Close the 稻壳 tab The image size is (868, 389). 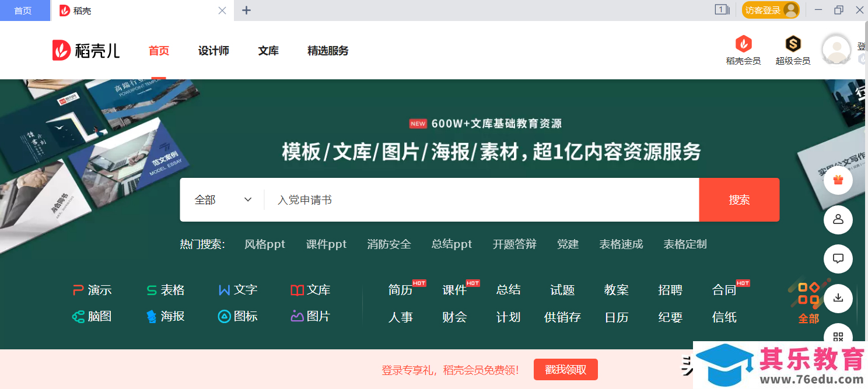point(222,10)
